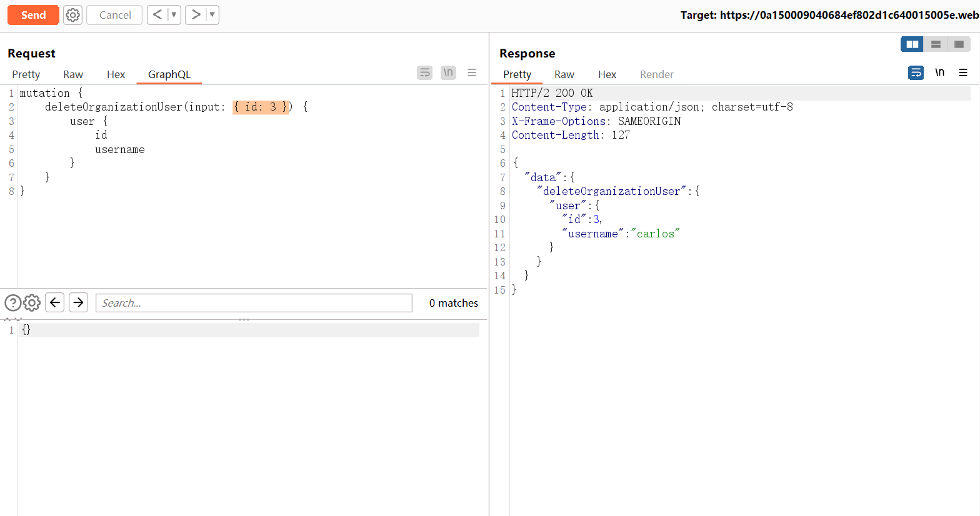Open Request panel options menu
This screenshot has width=980, height=516.
tap(472, 72)
